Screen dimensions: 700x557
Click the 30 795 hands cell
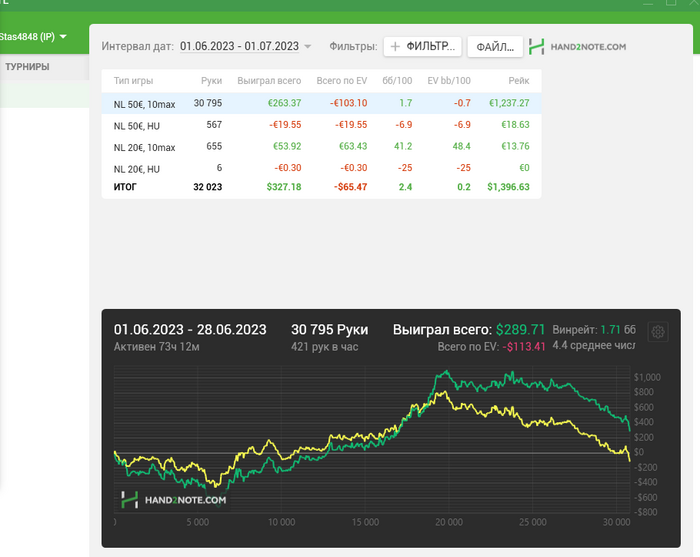208,103
